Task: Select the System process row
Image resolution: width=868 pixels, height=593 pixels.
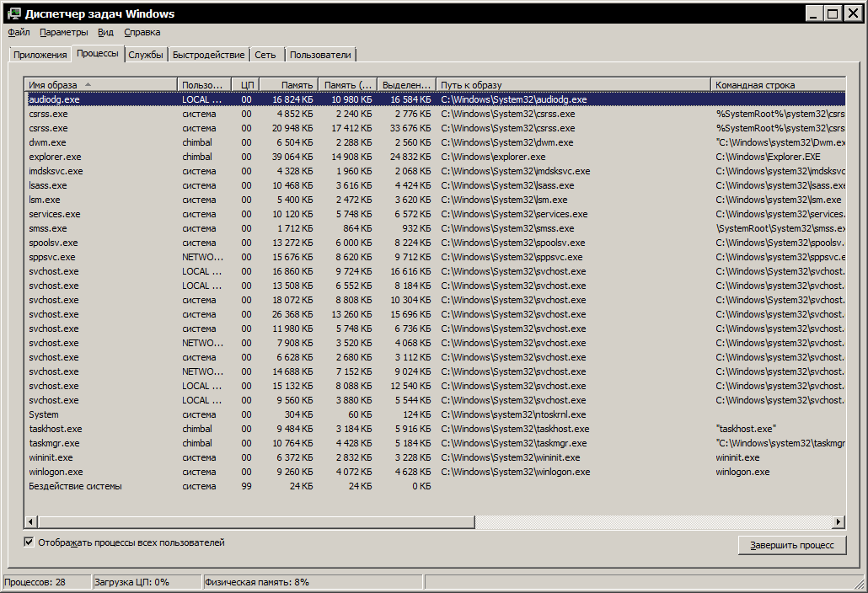Action: [x=436, y=414]
